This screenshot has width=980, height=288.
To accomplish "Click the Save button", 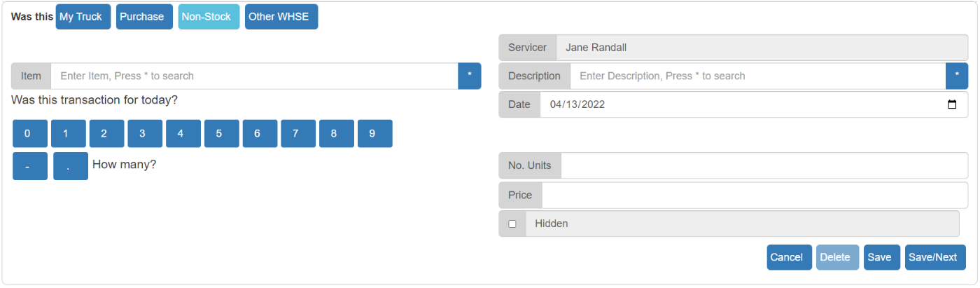I will [881, 257].
